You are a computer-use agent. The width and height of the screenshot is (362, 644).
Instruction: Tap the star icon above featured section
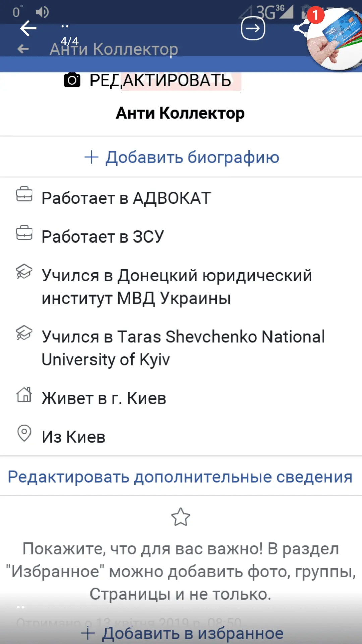pos(181,517)
